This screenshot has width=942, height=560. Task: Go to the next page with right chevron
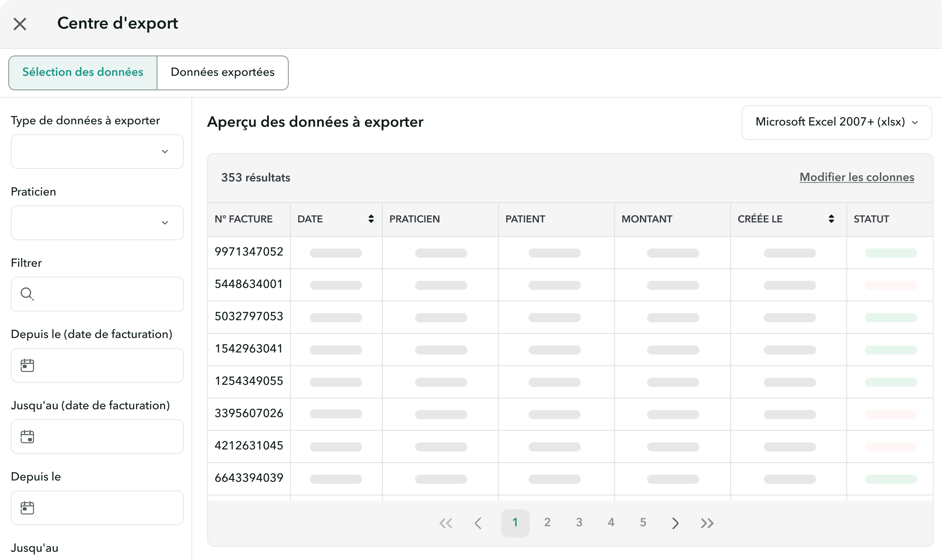pos(675,523)
